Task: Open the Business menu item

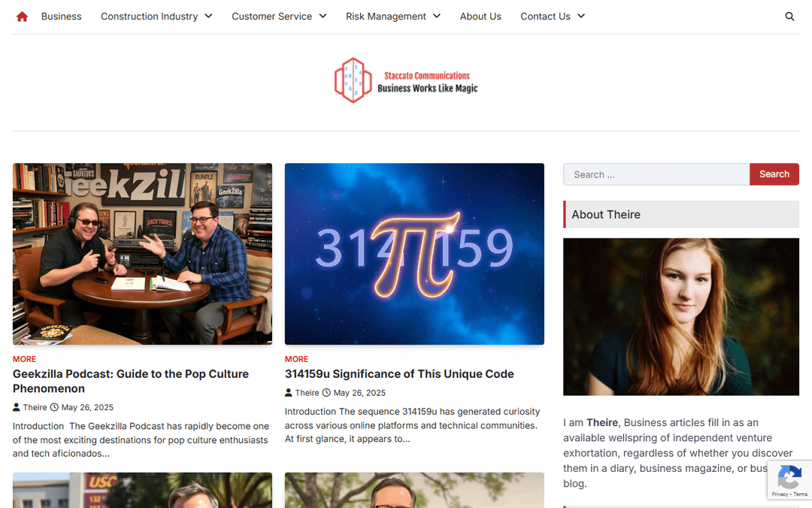Action: (x=61, y=17)
